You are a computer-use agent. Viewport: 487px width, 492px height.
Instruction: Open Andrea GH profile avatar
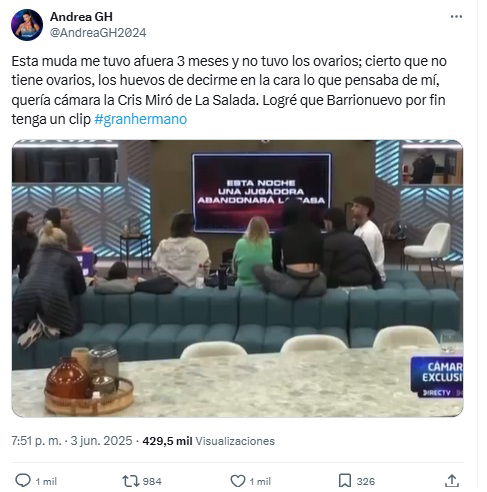pos(27,25)
